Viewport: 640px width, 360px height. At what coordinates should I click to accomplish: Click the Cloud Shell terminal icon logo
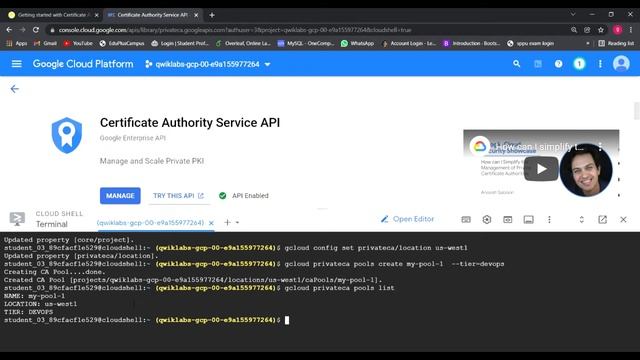tap(17, 219)
